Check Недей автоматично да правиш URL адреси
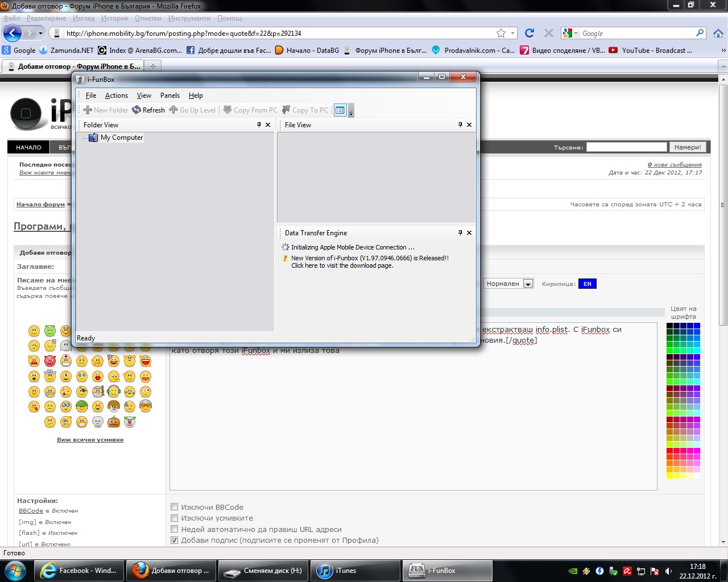728x582 pixels. point(175,529)
